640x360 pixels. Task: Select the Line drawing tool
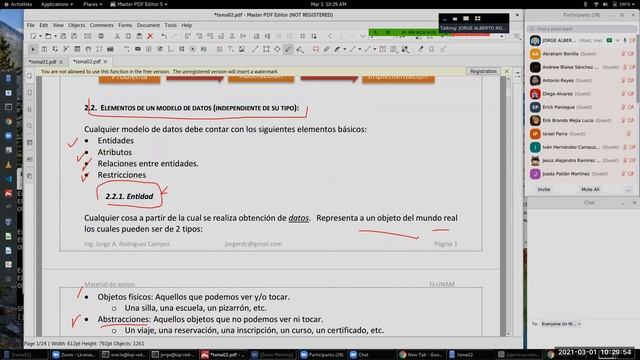pos(255,49)
